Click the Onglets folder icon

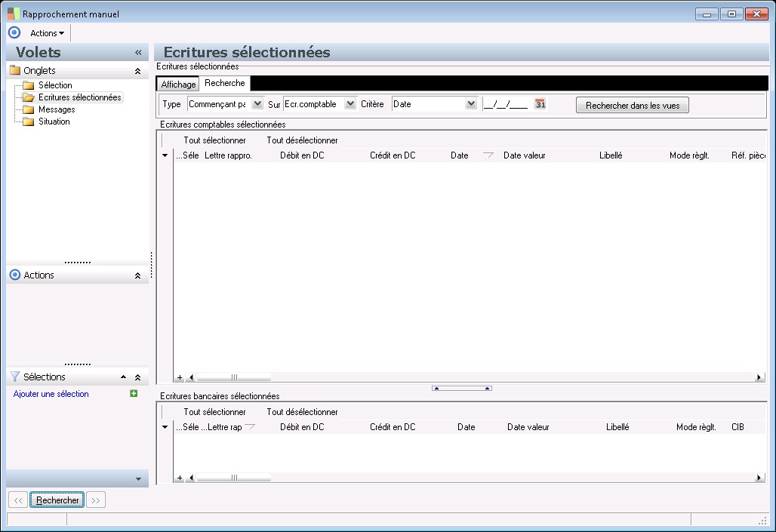click(x=15, y=69)
